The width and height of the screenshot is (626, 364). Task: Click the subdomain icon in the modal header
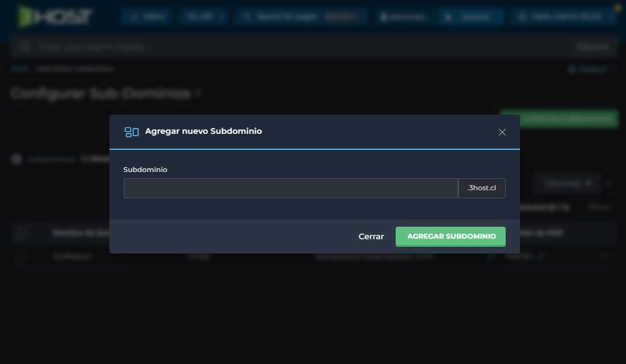pos(132,132)
